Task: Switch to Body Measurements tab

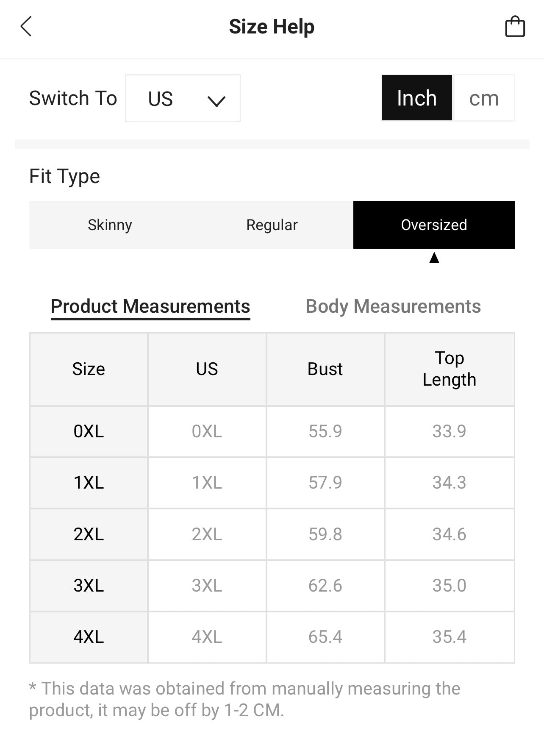Action: click(x=393, y=306)
